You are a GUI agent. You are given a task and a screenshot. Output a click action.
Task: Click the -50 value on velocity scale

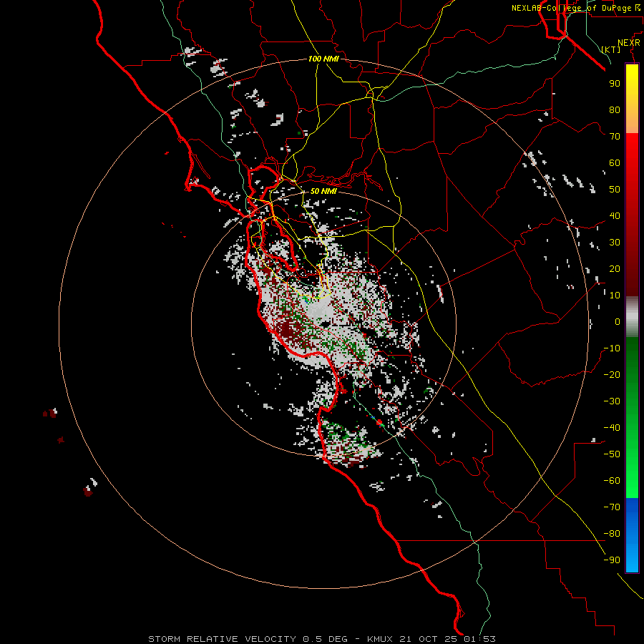pyautogui.click(x=612, y=454)
